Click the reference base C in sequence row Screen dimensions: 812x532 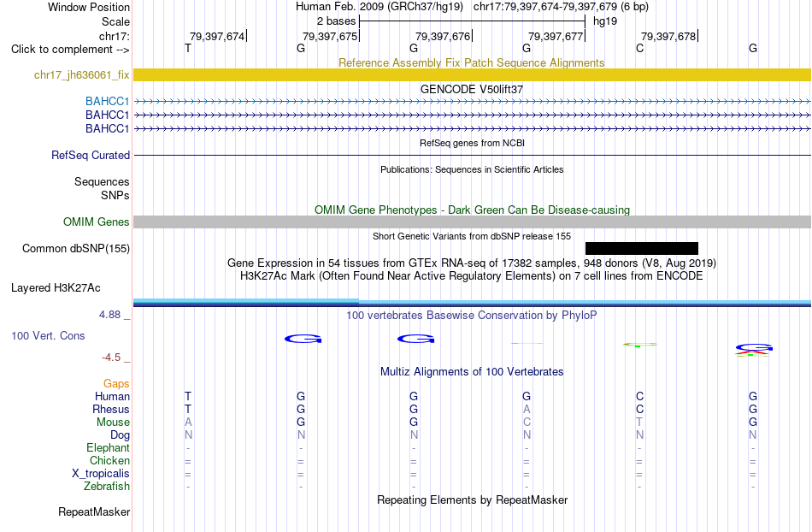click(640, 48)
